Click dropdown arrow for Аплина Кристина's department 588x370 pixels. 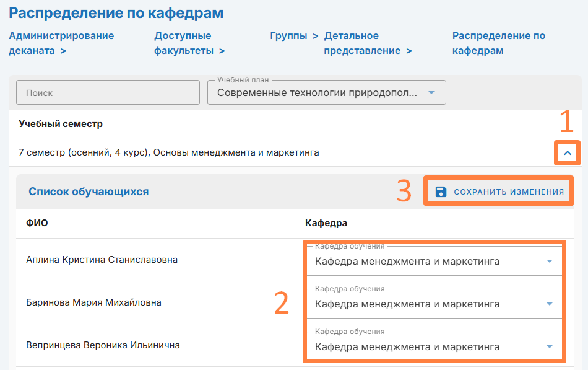point(549,262)
